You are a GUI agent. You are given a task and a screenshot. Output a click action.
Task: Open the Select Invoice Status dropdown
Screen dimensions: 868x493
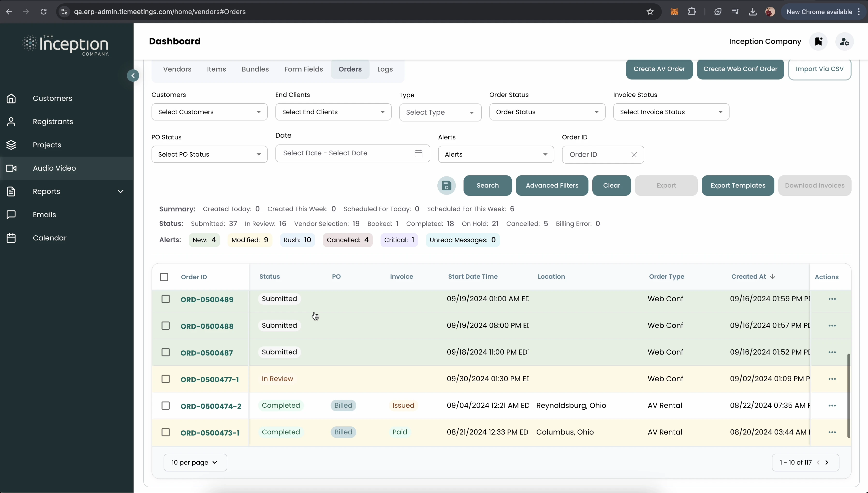click(x=671, y=112)
